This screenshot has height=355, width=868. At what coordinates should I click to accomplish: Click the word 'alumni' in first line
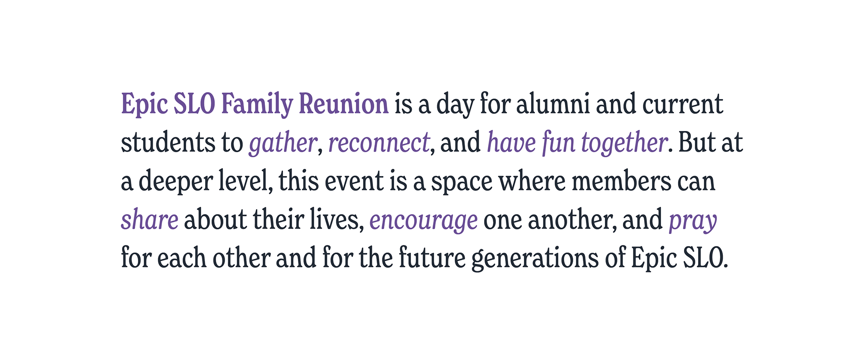point(553,104)
